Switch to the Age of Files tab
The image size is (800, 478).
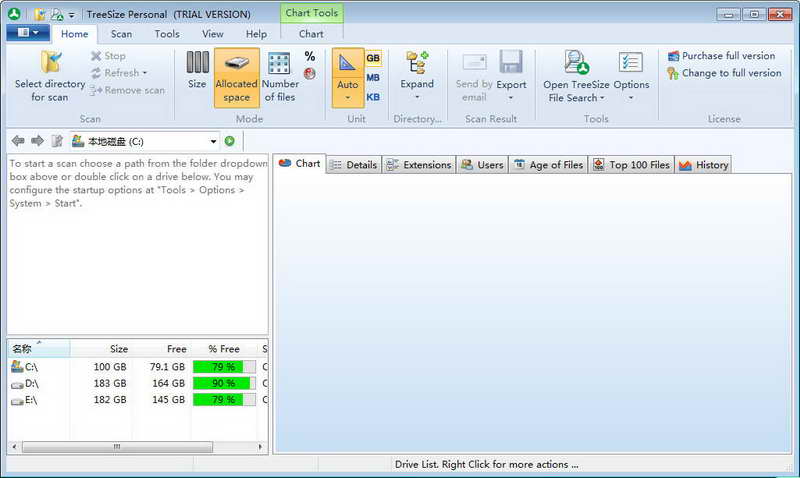click(x=549, y=165)
